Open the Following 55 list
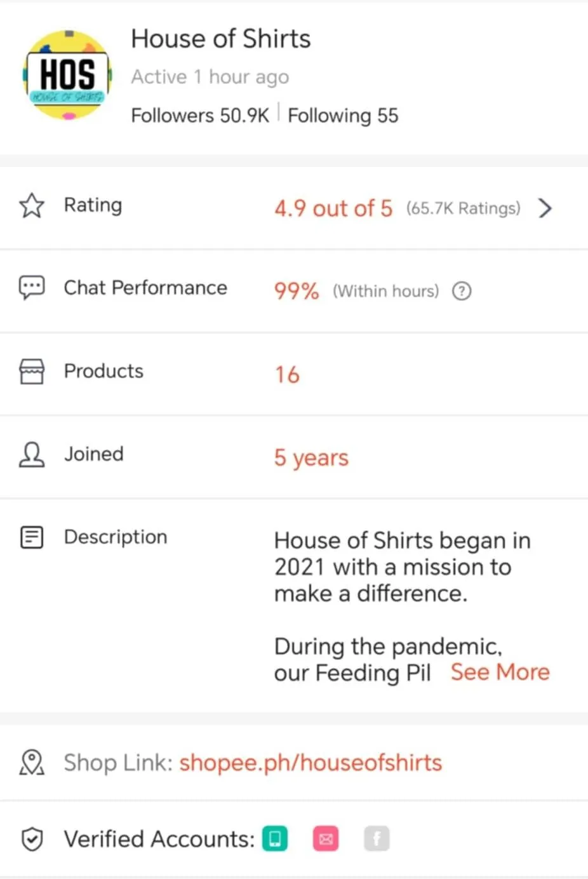Image resolution: width=588 pixels, height=879 pixels. [343, 116]
